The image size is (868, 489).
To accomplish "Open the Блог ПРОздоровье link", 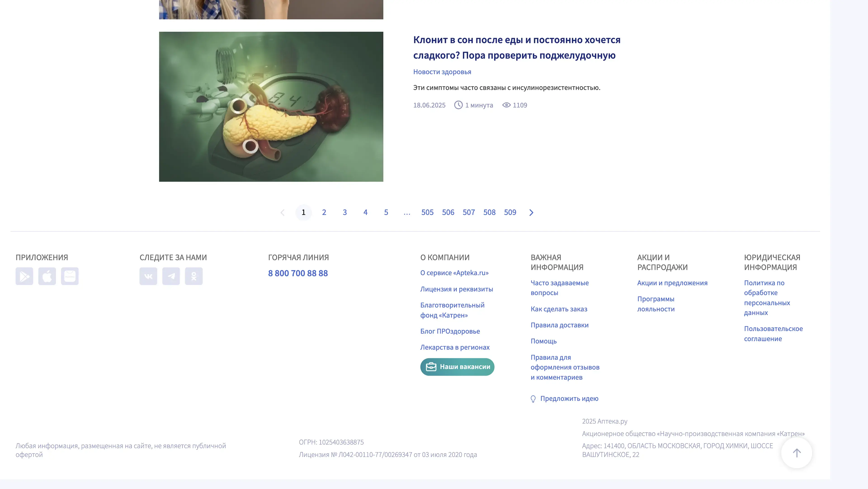I will tap(450, 331).
